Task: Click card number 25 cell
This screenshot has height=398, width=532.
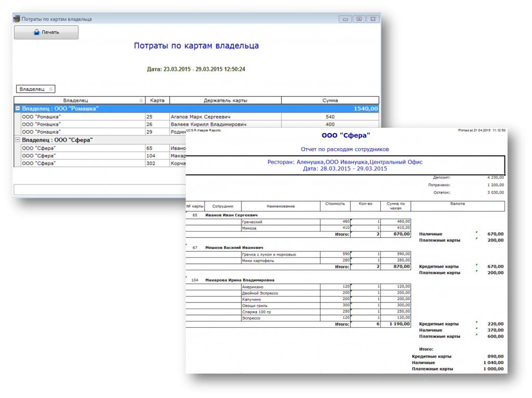Action: [x=157, y=117]
